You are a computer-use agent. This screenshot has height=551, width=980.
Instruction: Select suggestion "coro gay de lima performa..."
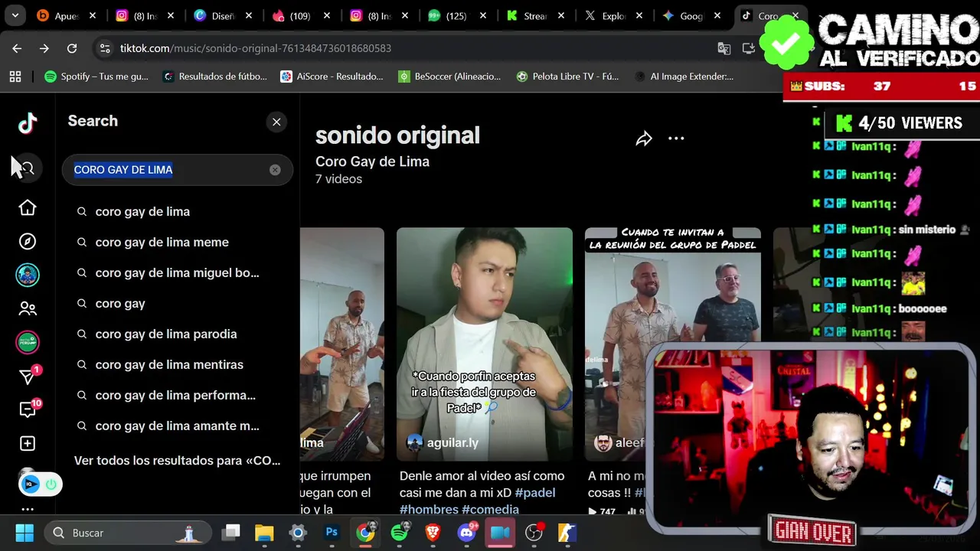pos(177,395)
